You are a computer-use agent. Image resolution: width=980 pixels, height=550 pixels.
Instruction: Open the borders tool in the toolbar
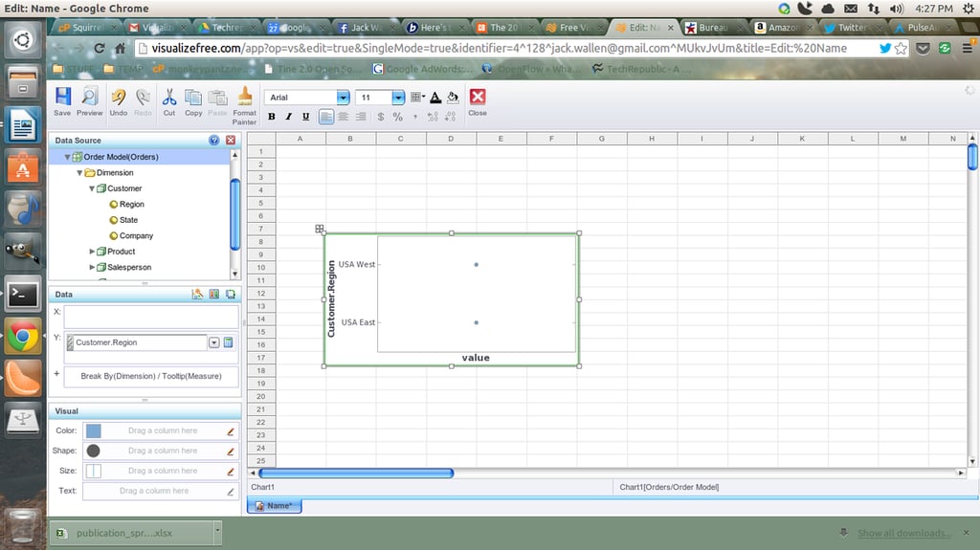[x=417, y=97]
